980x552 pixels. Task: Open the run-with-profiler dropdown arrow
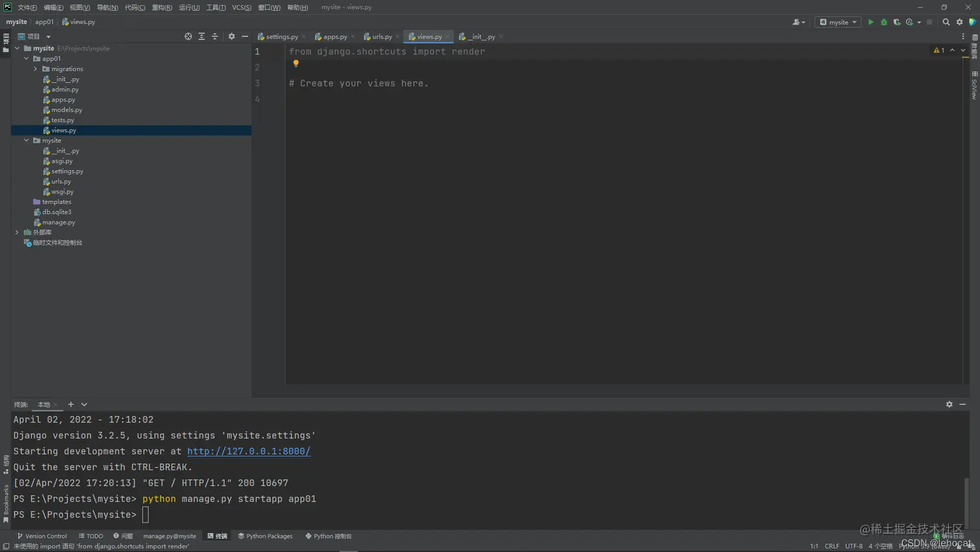pyautogui.click(x=919, y=23)
